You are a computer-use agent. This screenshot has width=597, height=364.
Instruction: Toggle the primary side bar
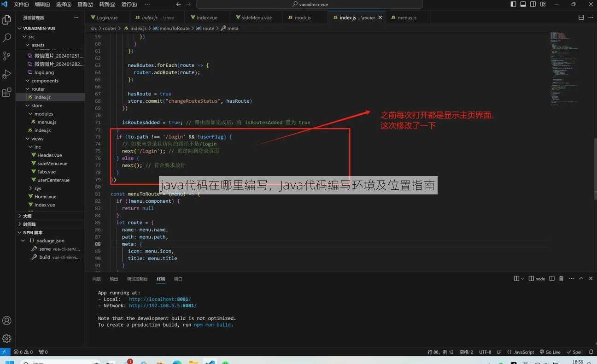pyautogui.click(x=514, y=4)
